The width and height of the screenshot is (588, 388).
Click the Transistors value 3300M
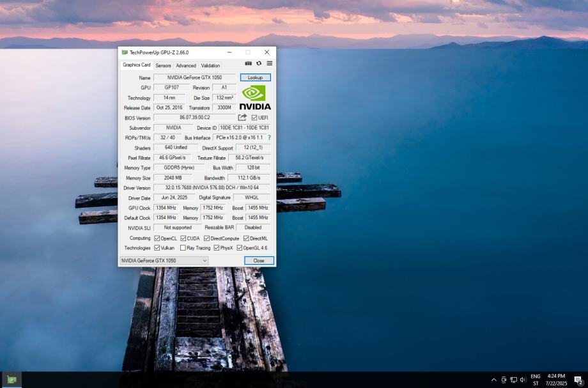pyautogui.click(x=224, y=107)
